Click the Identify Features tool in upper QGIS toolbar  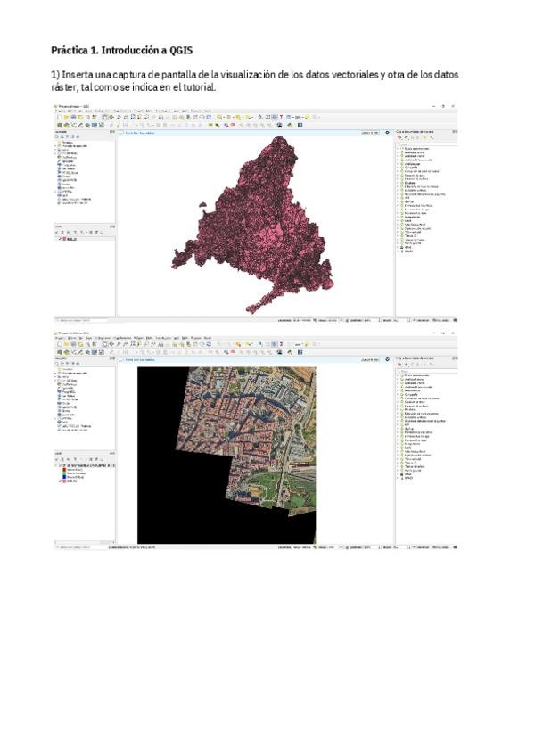[x=259, y=117]
